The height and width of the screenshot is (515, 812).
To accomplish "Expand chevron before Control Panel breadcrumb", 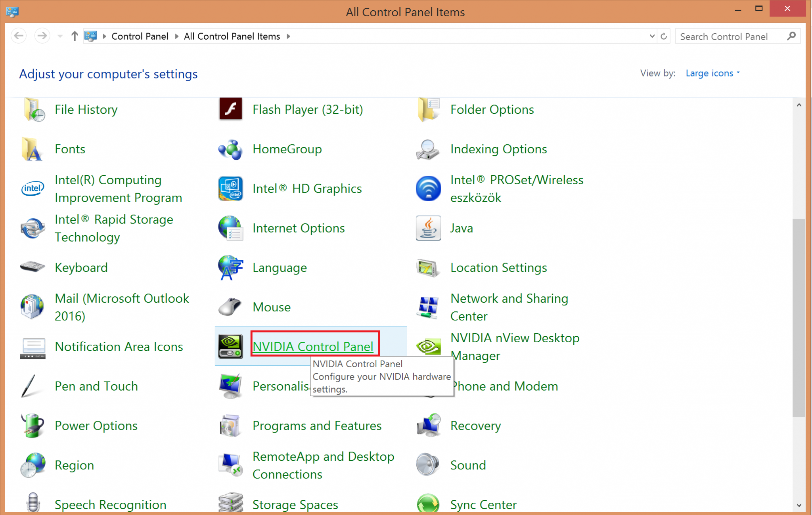I will coord(104,36).
